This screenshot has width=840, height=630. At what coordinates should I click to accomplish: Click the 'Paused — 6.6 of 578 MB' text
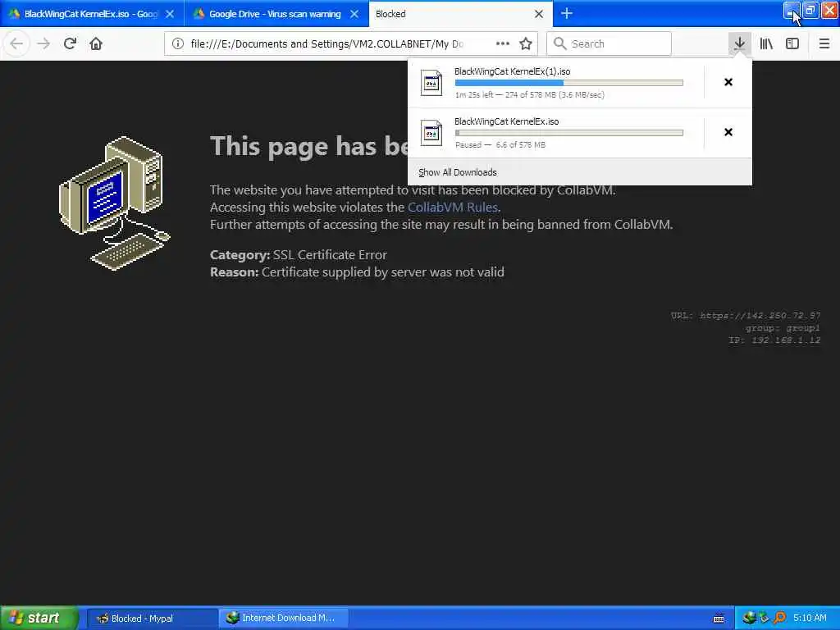click(x=500, y=144)
